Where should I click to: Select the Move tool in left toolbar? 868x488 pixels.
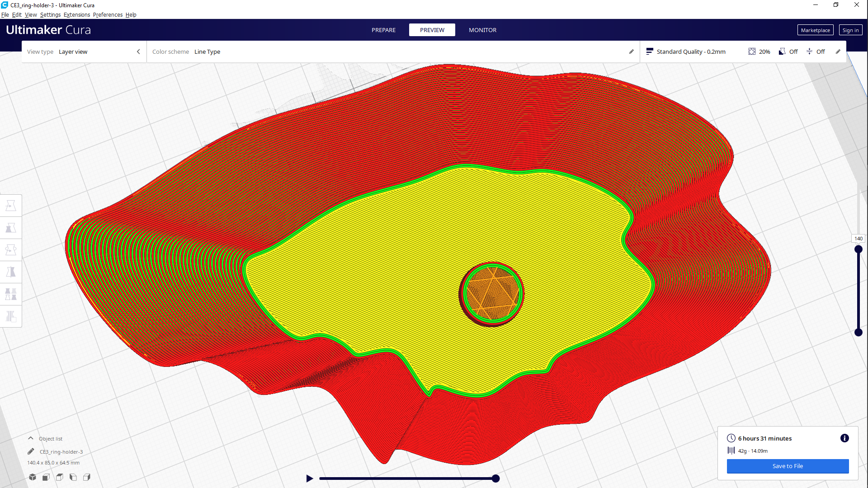pos(11,206)
